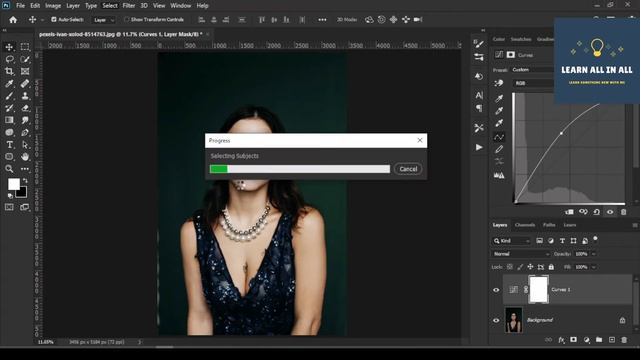Open the Image menu
The width and height of the screenshot is (640, 360).
click(53, 6)
